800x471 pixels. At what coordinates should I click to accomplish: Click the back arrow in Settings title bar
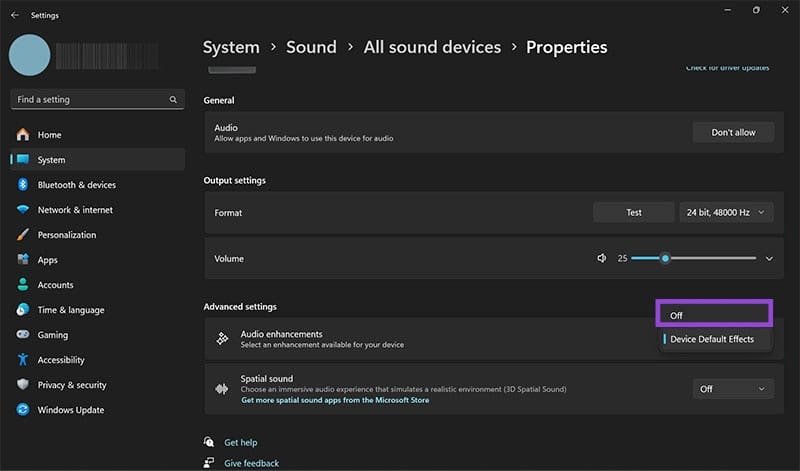pyautogui.click(x=15, y=15)
